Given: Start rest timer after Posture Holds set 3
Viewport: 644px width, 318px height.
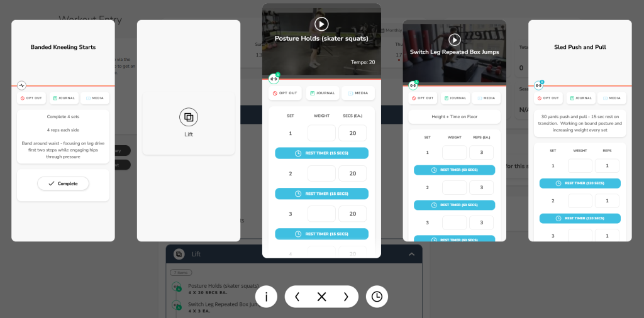Looking at the screenshot, I should (321, 234).
